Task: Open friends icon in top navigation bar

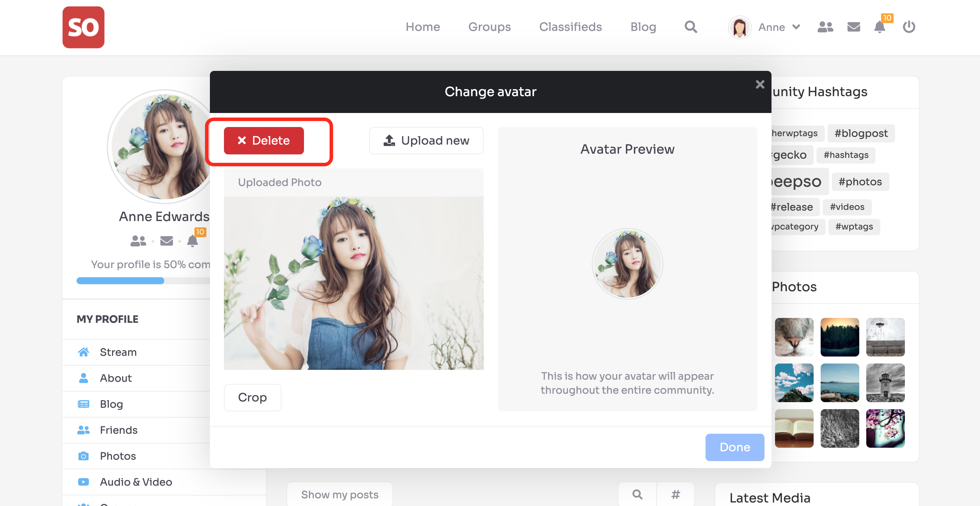Action: click(x=825, y=27)
